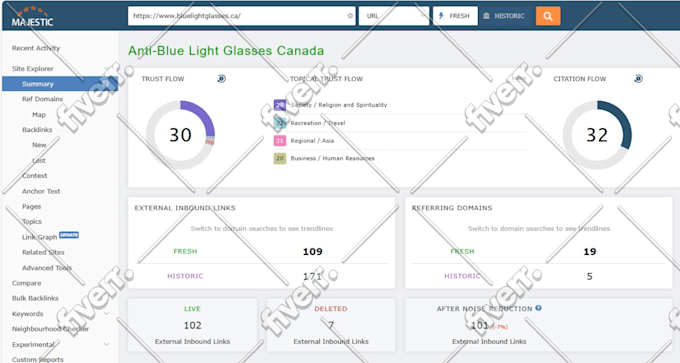
Task: Click the Fresh external inbound links value 109
Action: [313, 252]
